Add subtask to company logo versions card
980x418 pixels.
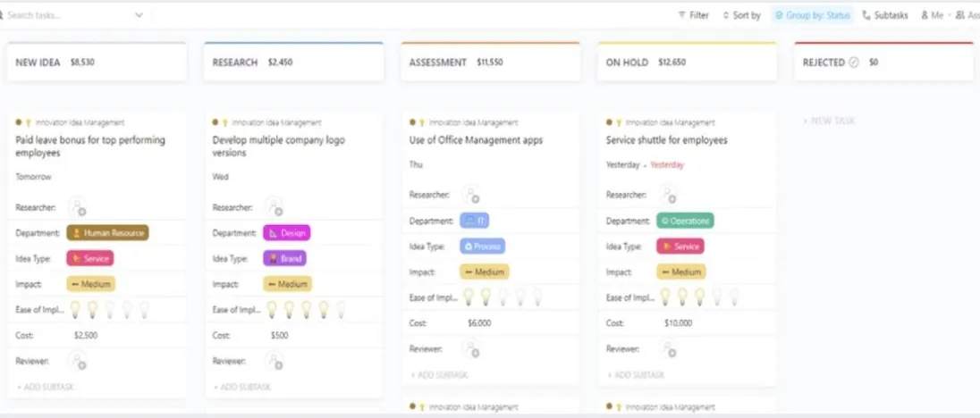[x=242, y=387]
